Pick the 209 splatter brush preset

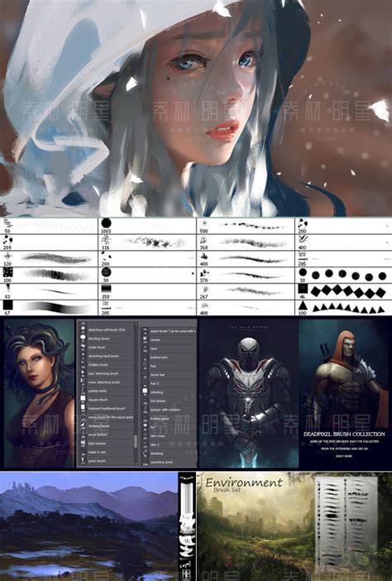[x=7, y=240]
